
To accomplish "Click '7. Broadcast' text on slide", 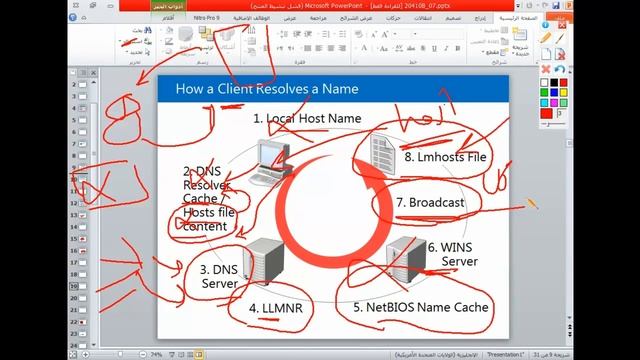I will [x=430, y=202].
